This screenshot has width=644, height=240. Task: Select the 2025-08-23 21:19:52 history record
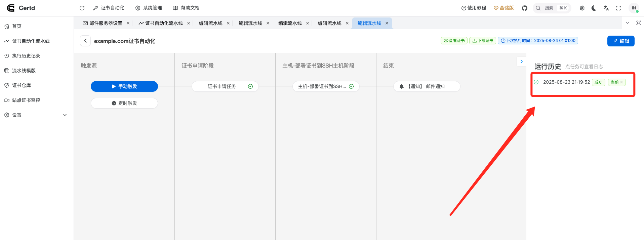pos(566,82)
